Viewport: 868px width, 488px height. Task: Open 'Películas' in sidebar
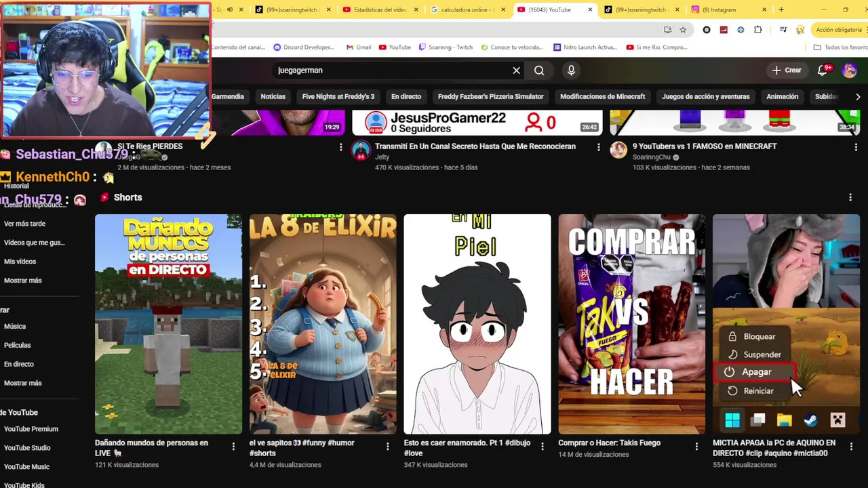pyautogui.click(x=18, y=345)
